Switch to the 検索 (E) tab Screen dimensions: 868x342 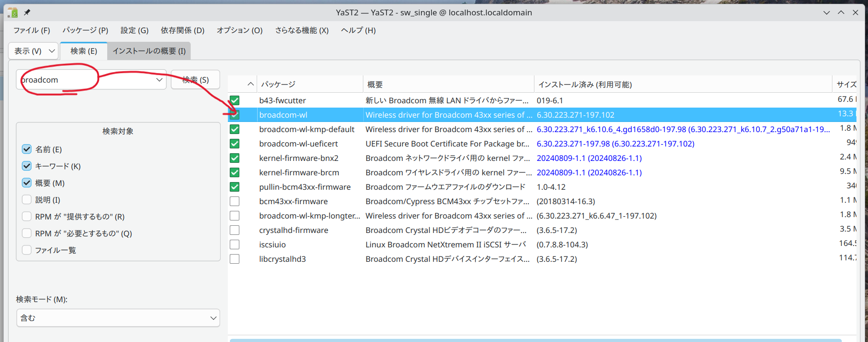click(84, 51)
